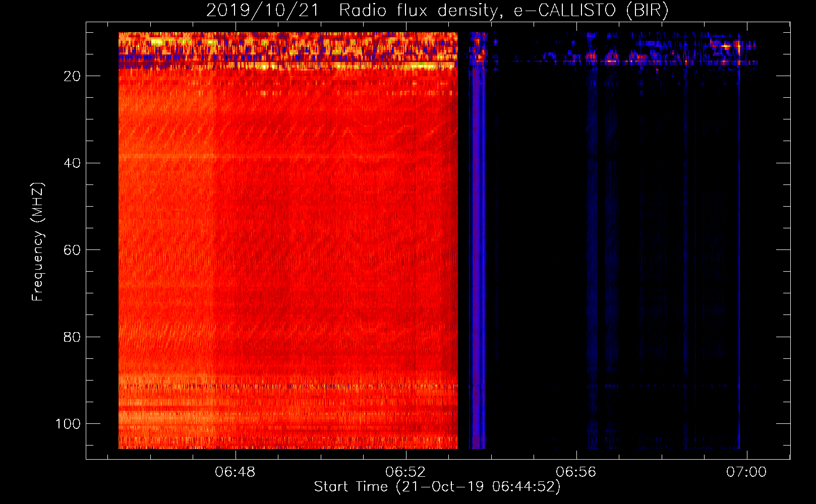816x504 pixels.
Task: Click the wide blue vertical stripe after the red region
Action: click(x=477, y=240)
